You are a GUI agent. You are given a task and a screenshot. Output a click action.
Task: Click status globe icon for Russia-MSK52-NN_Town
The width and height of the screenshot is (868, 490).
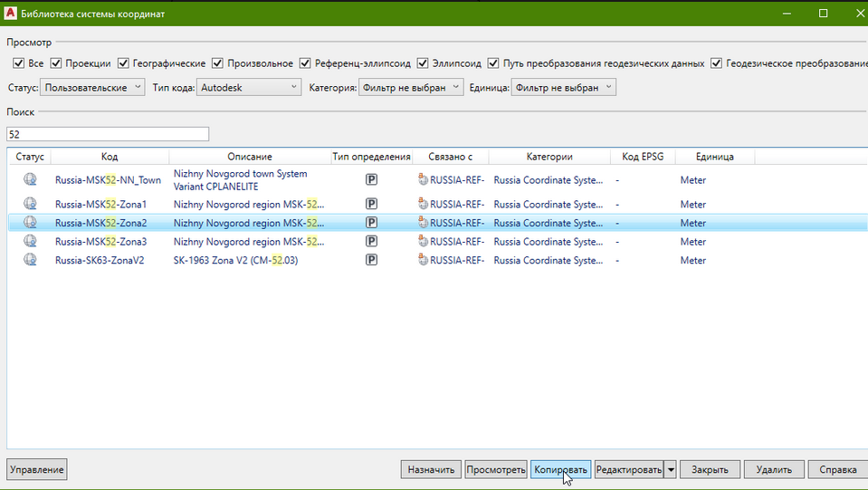30,179
